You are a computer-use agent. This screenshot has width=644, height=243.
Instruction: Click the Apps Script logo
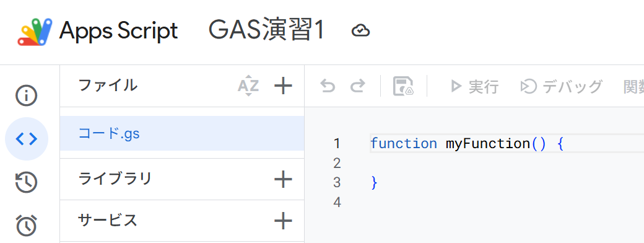tap(35, 32)
